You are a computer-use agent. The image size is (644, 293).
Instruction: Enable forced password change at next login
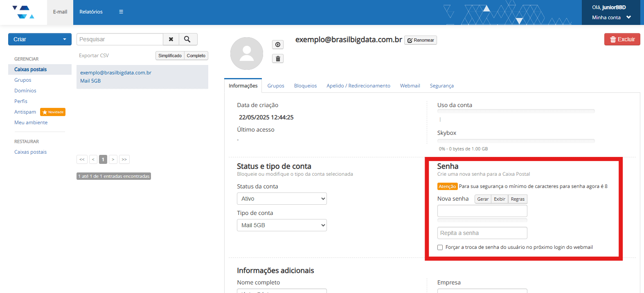click(440, 247)
